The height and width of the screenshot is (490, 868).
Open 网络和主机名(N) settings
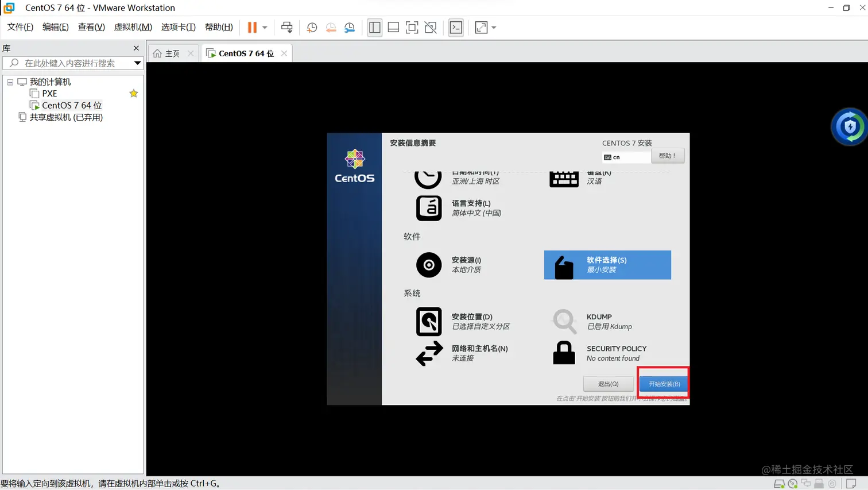click(x=462, y=353)
